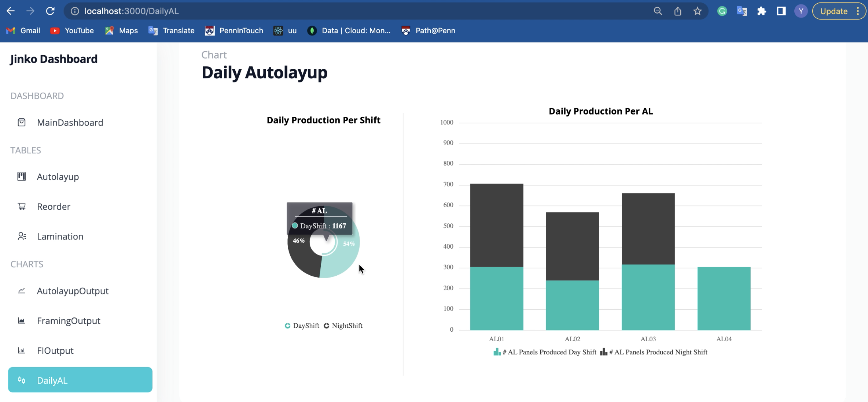
Task: Click the Autolayup board icon
Action: point(22,176)
